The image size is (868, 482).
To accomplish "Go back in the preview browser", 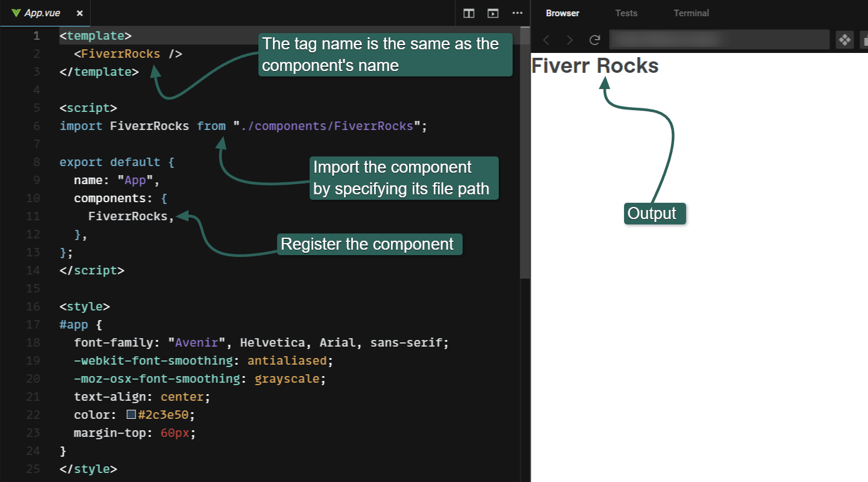I will point(546,40).
